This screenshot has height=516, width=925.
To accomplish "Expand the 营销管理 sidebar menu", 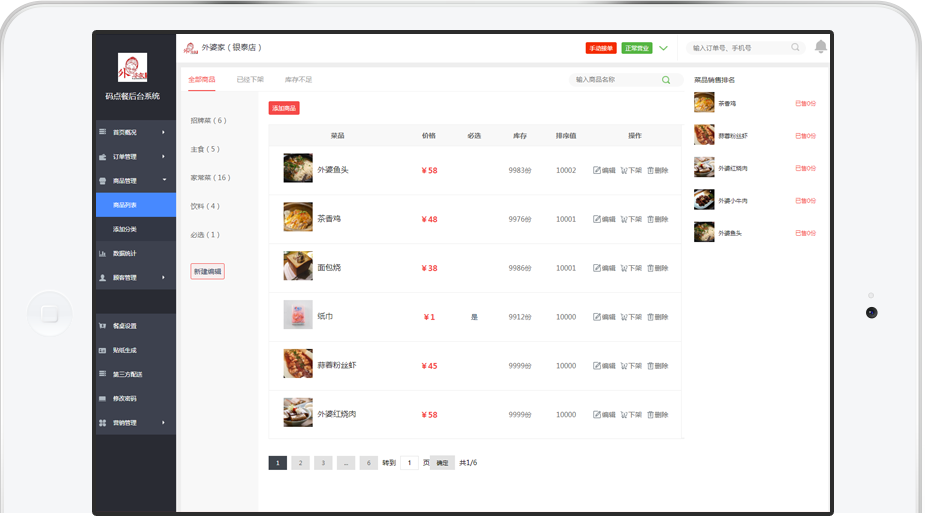I will tap(134, 423).
